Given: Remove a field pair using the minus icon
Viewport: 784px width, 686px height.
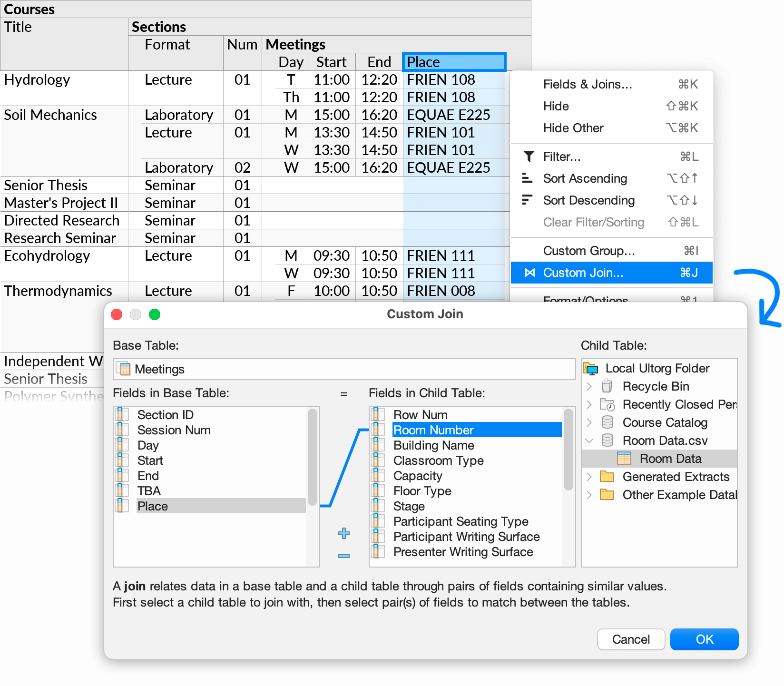Looking at the screenshot, I should (343, 556).
